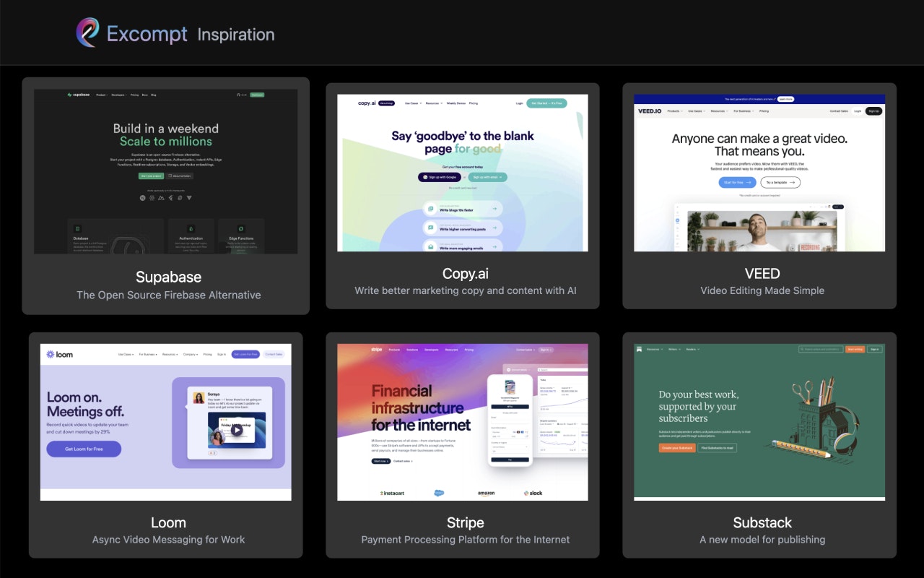The height and width of the screenshot is (578, 924).
Task: Expand the Product dropdown on Supabase
Action: click(x=102, y=95)
